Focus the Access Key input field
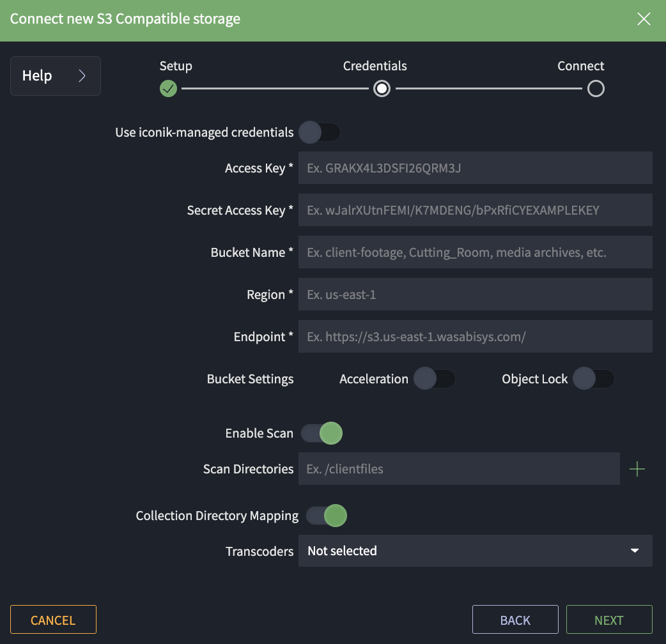The width and height of the screenshot is (666, 644). click(475, 168)
